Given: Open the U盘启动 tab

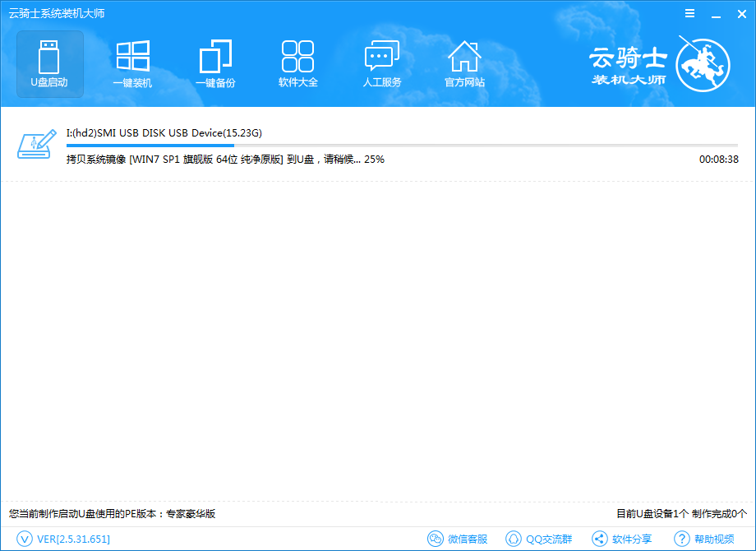Looking at the screenshot, I should tap(49, 64).
